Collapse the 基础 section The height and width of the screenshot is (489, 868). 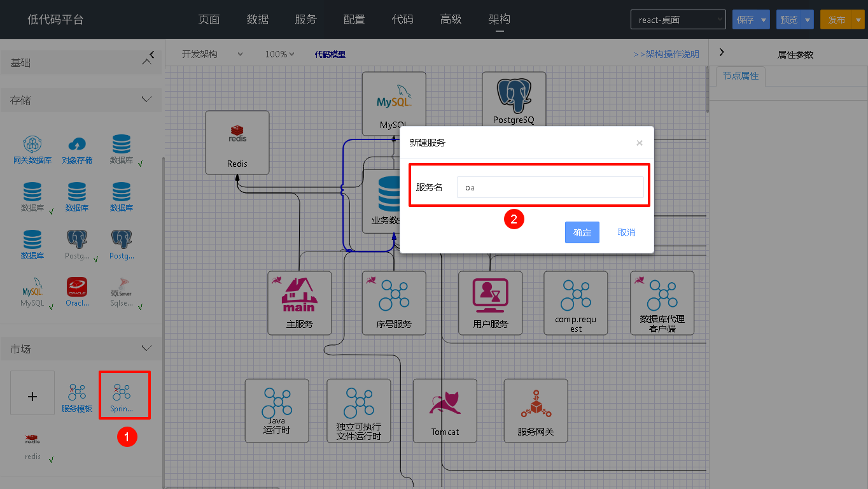146,62
